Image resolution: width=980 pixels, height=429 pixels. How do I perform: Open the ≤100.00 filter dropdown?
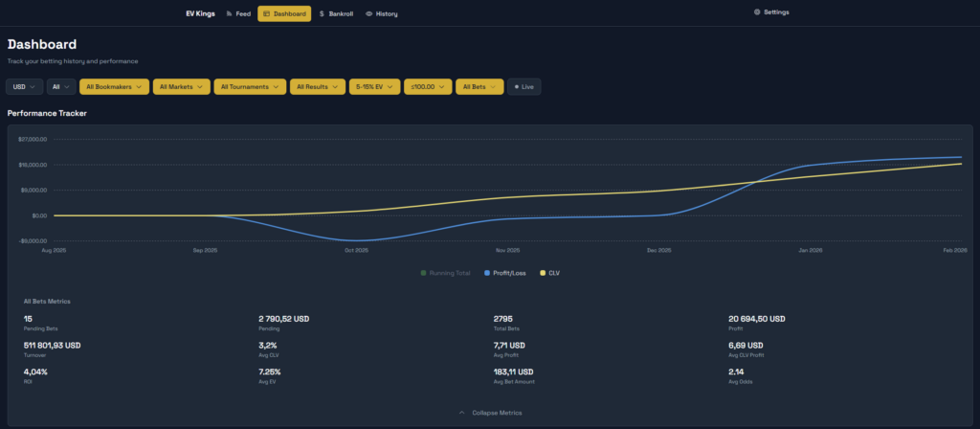427,86
